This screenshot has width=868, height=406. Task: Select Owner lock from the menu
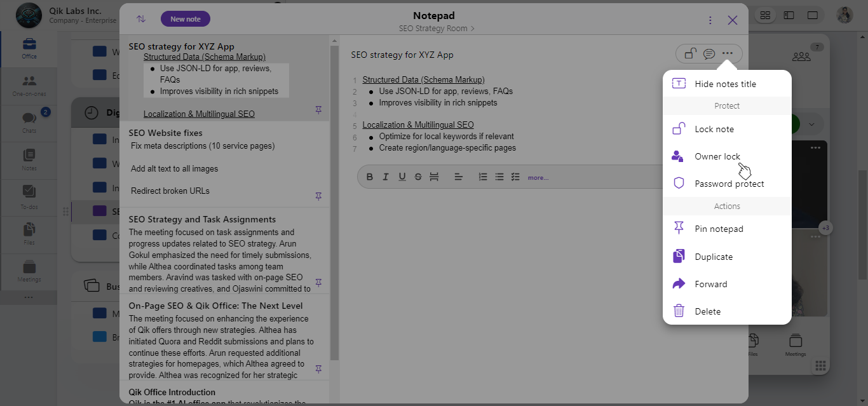717,156
